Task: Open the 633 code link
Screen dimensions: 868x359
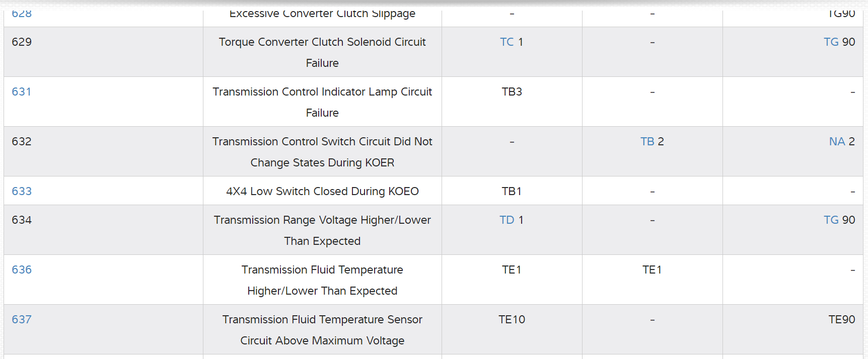Action: click(22, 191)
